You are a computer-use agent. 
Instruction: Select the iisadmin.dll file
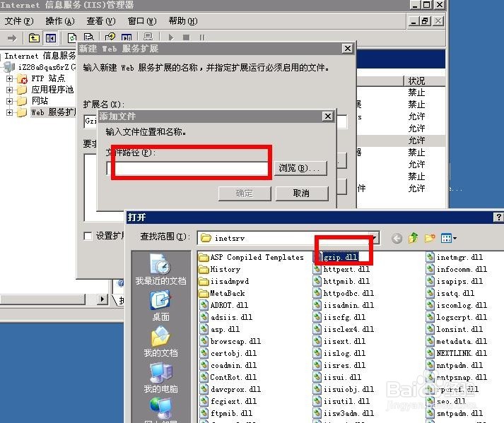coord(344,305)
